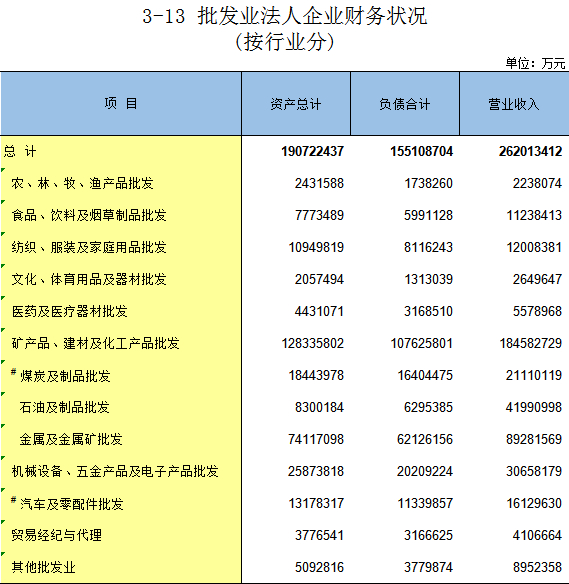Viewport: 569px width, 584px height.
Task: Click total assets value 190722437
Action: 312,151
